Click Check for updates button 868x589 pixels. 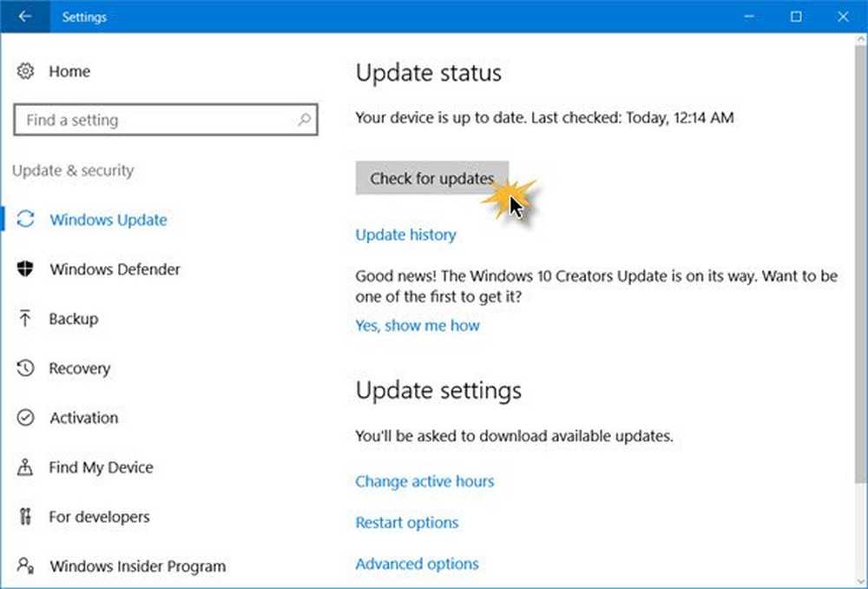(431, 178)
